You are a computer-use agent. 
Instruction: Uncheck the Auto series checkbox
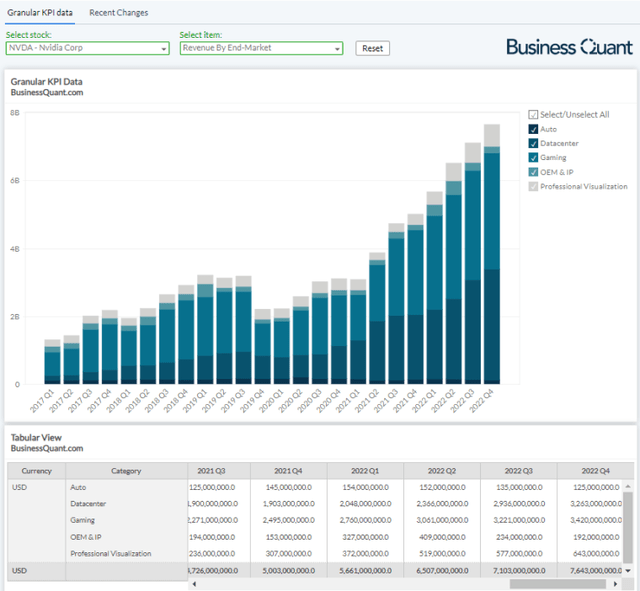click(x=533, y=129)
